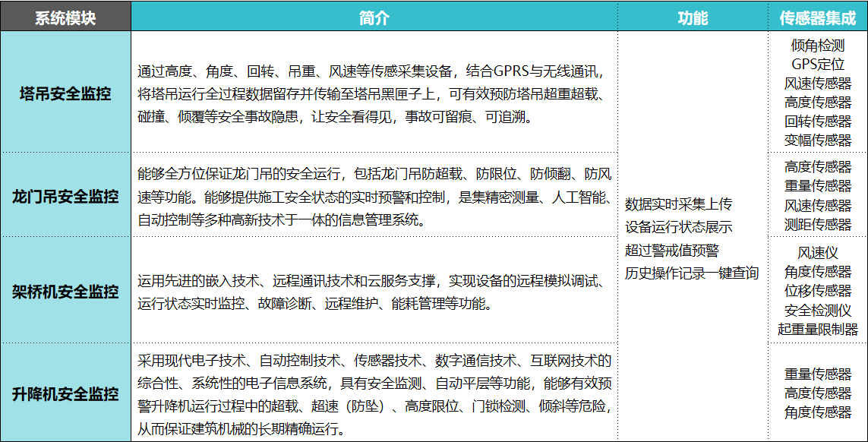Click the 数据实时采集上传 function text
Viewport: 868px width, 442px height.
(678, 204)
